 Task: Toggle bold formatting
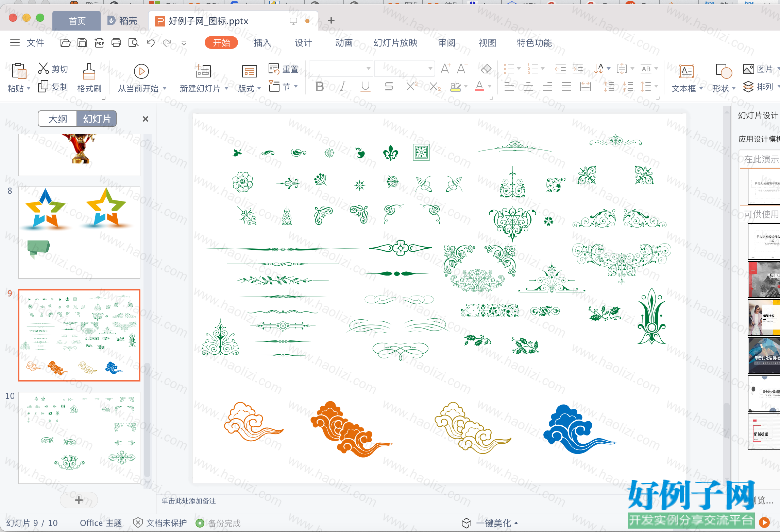320,87
